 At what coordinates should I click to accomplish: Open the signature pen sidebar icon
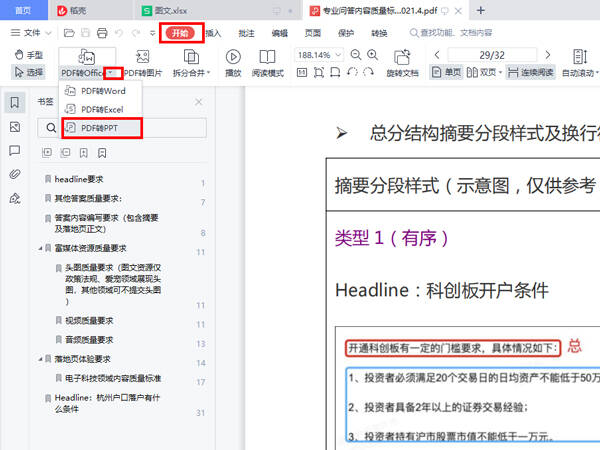tap(15, 198)
